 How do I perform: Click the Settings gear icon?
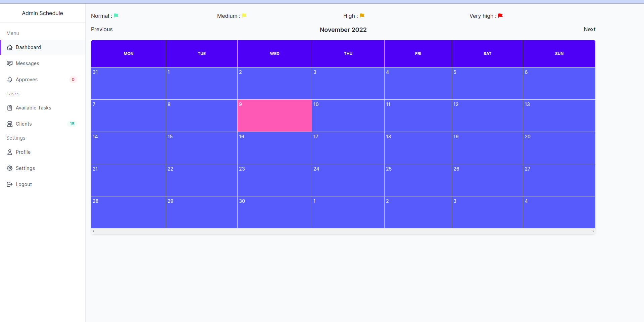click(x=10, y=168)
